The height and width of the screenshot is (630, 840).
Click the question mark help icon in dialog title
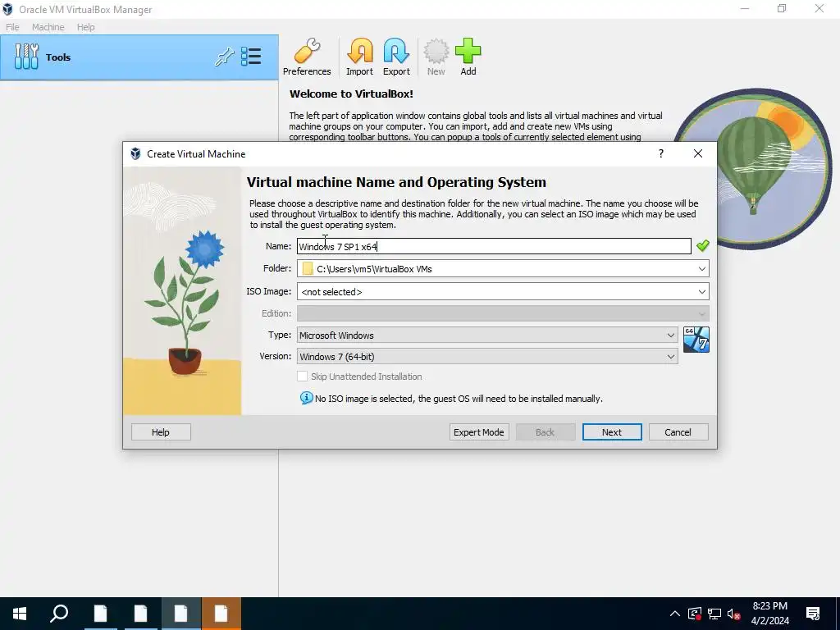click(x=661, y=153)
